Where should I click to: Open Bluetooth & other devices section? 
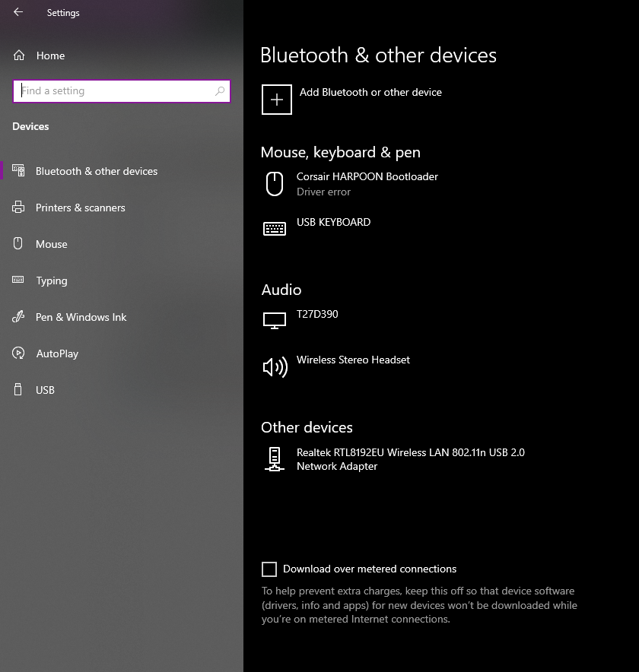click(x=97, y=171)
